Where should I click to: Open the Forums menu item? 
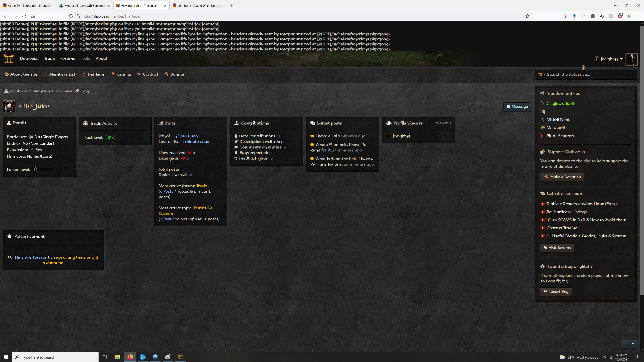(x=67, y=58)
